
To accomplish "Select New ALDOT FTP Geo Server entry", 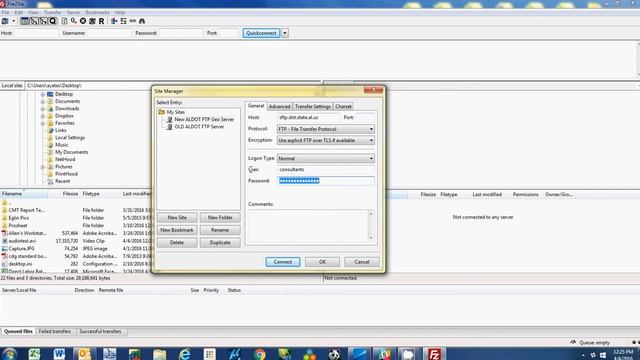I will pyautogui.click(x=204, y=120).
